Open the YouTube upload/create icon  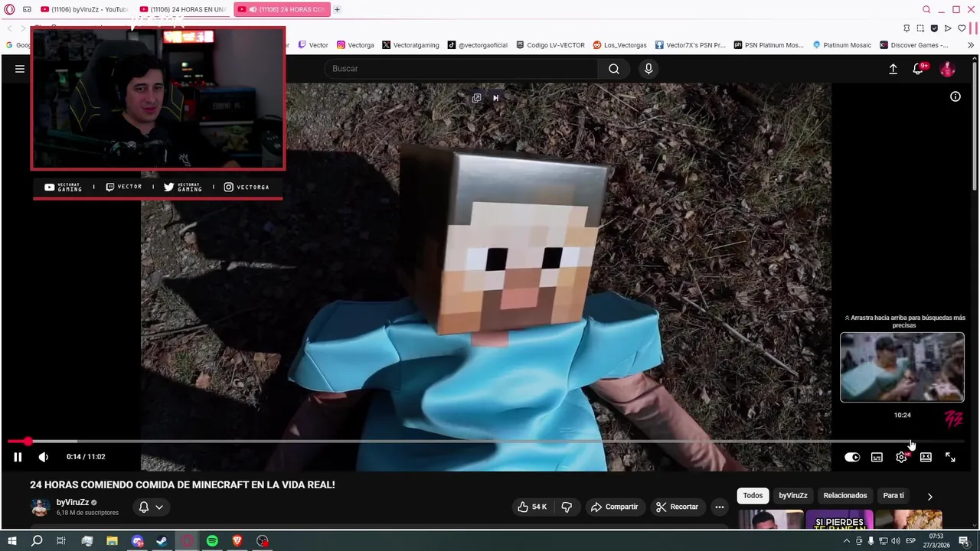893,69
